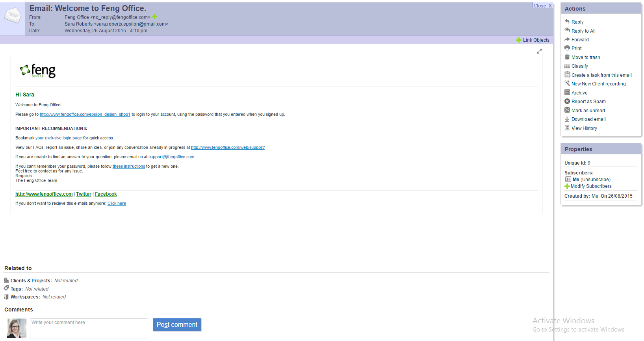Viewport: 644px width, 341px height.
Task: Click the Move to trash icon
Action: (567, 57)
